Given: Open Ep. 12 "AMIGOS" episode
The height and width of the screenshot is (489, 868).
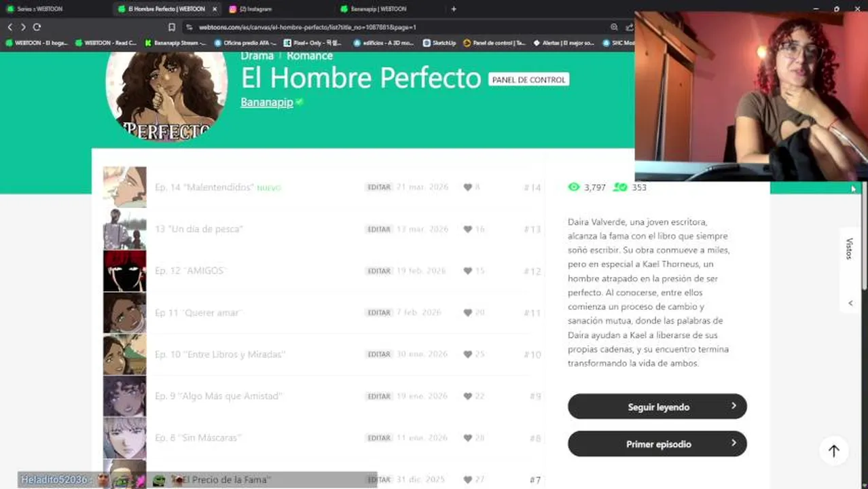Looking at the screenshot, I should pos(189,271).
